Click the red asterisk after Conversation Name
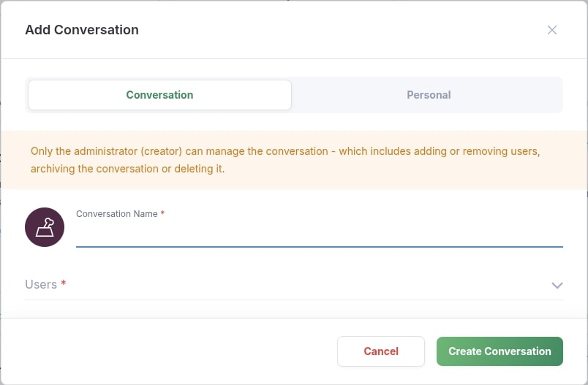Screen dimensions: 588x385 tap(162, 214)
